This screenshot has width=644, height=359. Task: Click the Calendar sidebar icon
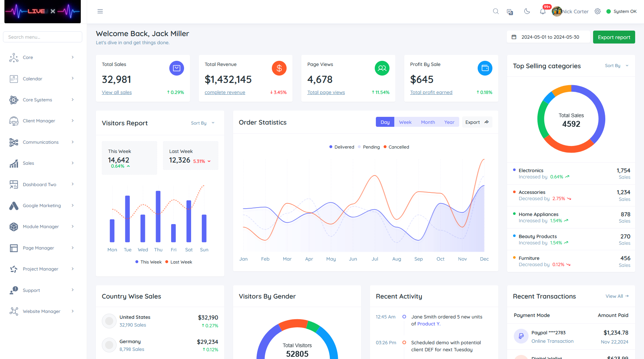point(14,79)
